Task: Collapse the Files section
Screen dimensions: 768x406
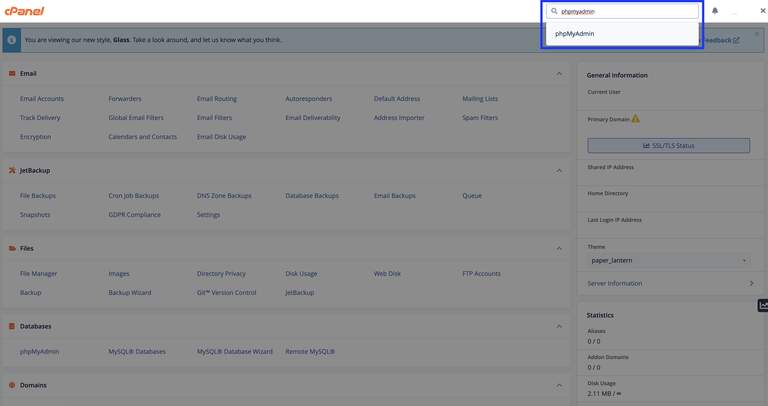Action: (x=559, y=248)
